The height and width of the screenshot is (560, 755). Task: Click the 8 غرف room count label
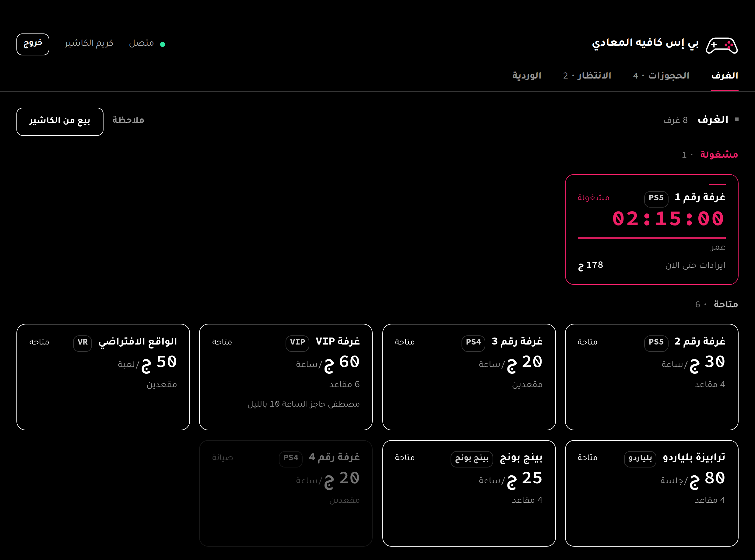pos(675,120)
